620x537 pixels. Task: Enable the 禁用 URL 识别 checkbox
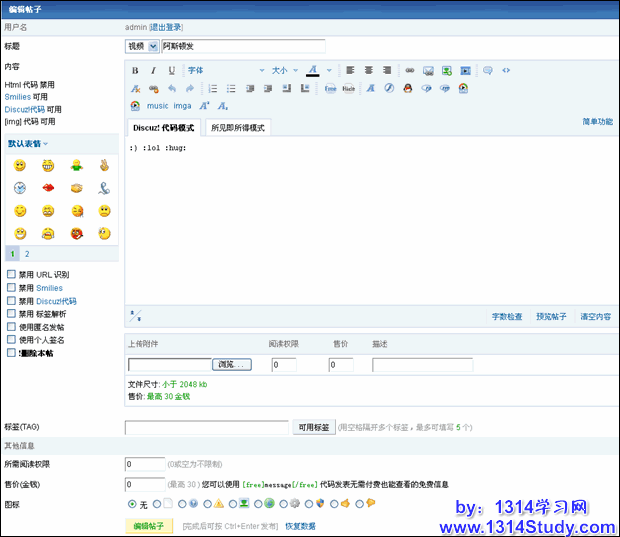point(12,274)
